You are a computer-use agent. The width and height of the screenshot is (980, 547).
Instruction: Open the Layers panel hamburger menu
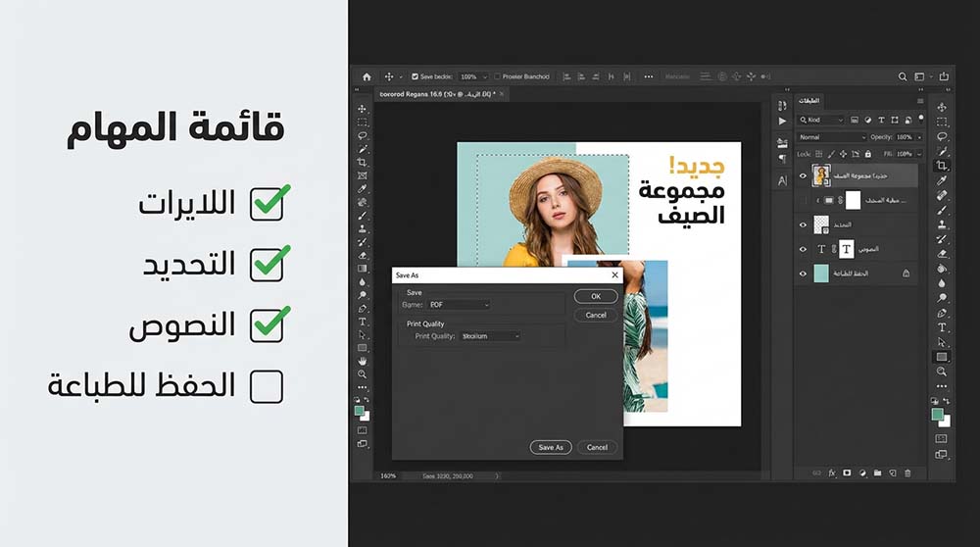(x=920, y=101)
